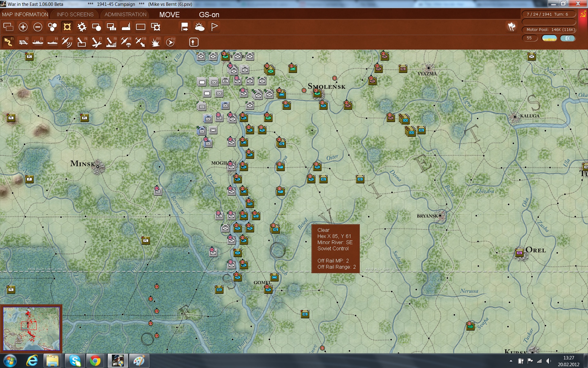Select the aircraft-with-waves icon mode (F5)

[67, 42]
